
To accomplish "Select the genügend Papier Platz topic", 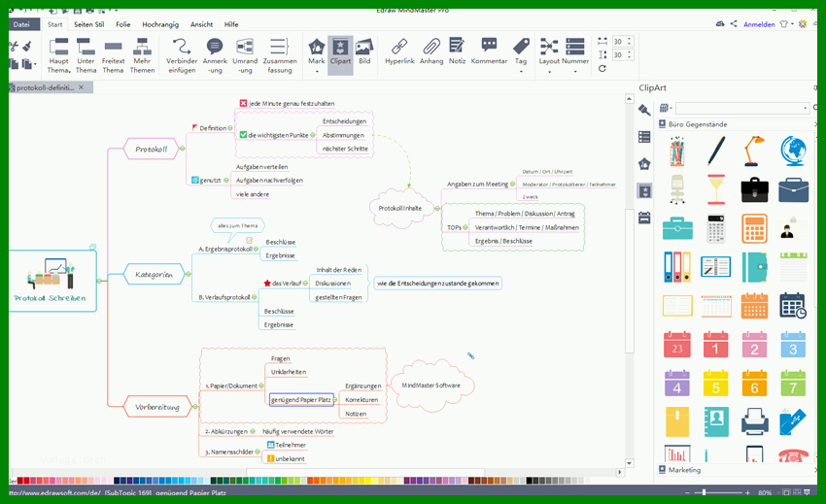I will pos(301,400).
